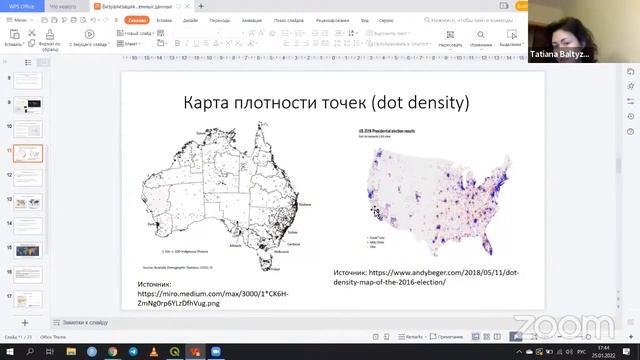Click the section grid icon beside Новый слайд
This screenshot has width=640, height=360.
pyautogui.click(x=161, y=33)
